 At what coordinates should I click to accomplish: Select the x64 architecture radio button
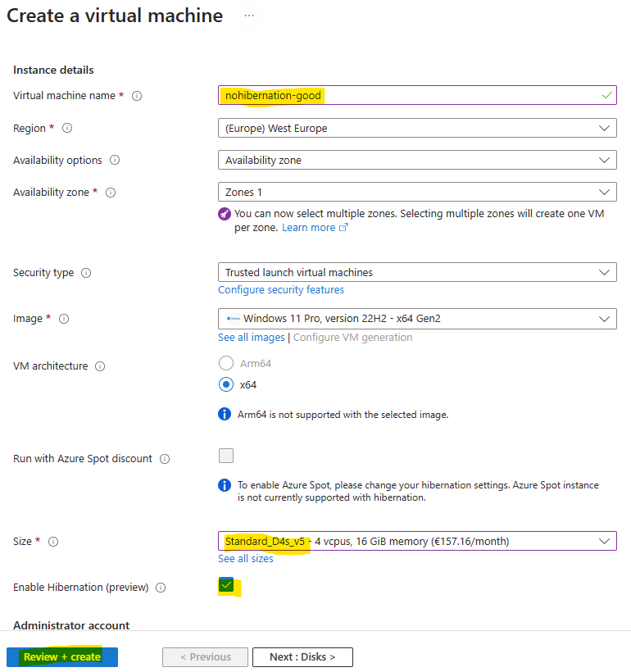226,384
